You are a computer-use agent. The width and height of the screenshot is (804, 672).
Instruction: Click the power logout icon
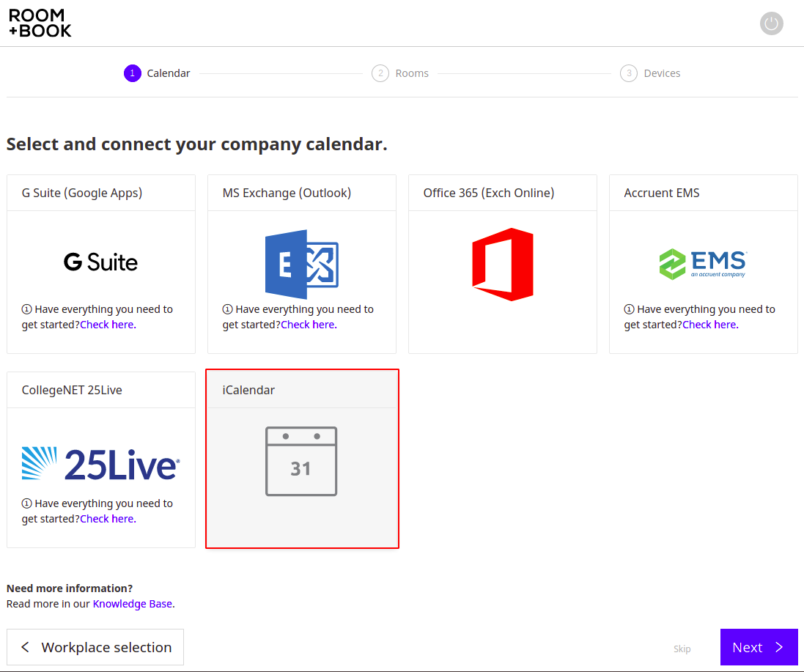coord(771,23)
